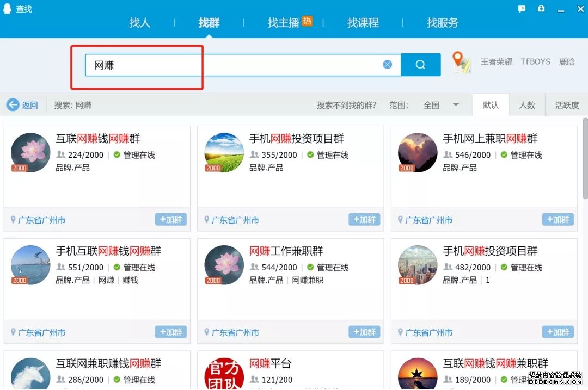
Task: Open the nearby map location icon
Action: [x=461, y=62]
